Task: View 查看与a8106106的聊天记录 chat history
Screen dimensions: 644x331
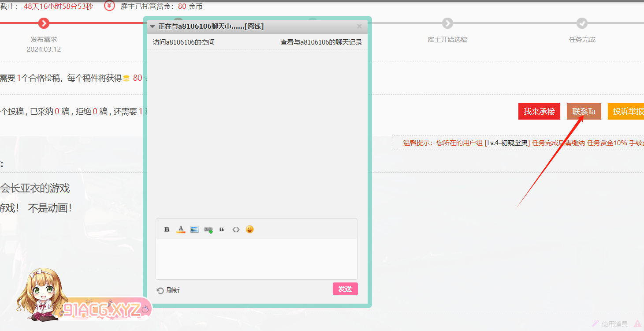Action: (321, 42)
